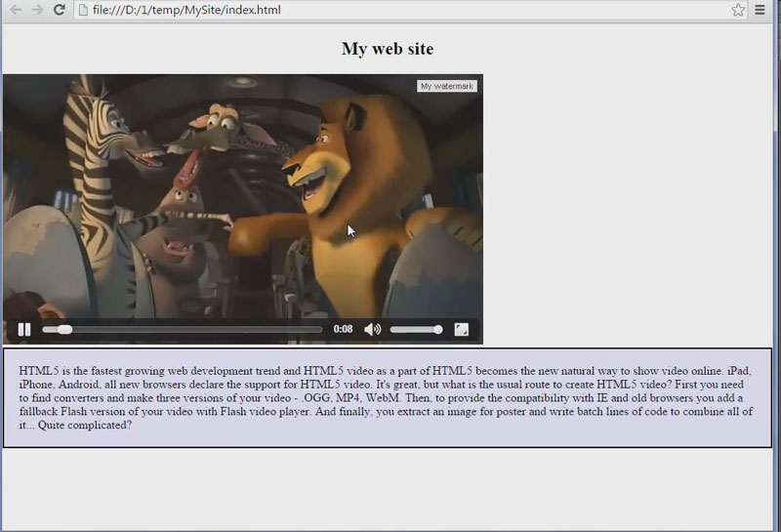
Task: Bookmark this page with star icon
Action: point(738,10)
